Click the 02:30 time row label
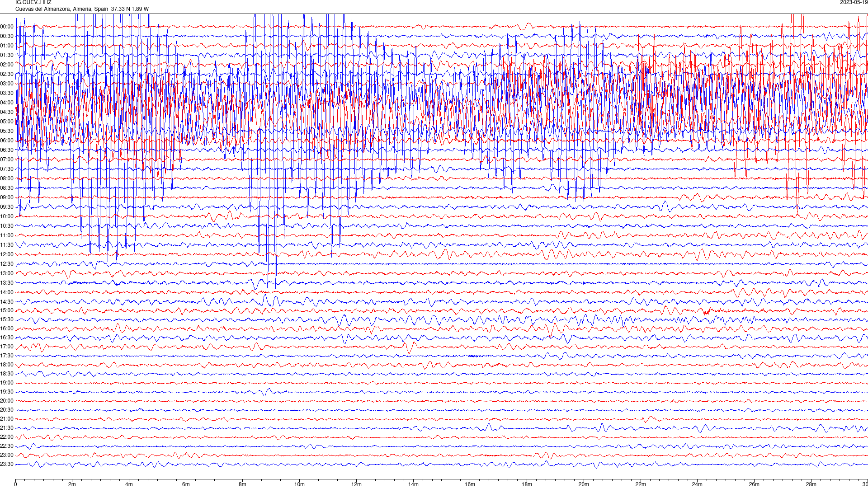Screen dimensions: 868x488 coord(7,75)
